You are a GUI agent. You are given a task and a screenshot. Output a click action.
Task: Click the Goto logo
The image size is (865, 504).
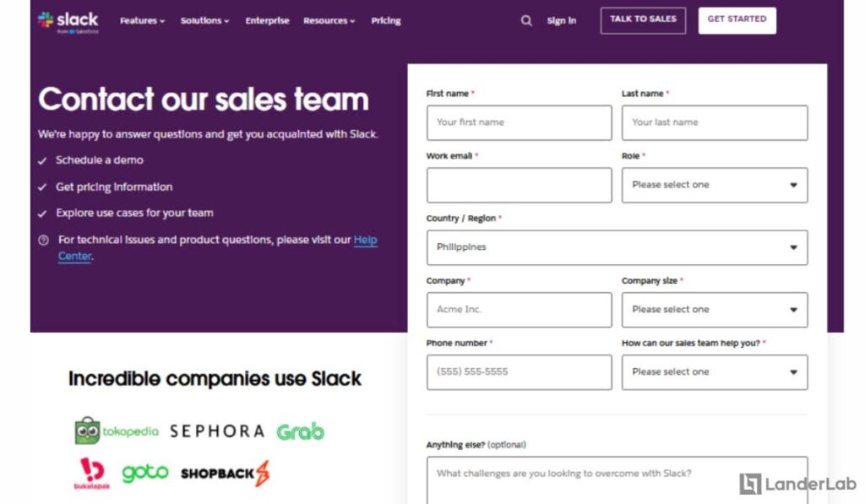click(147, 471)
